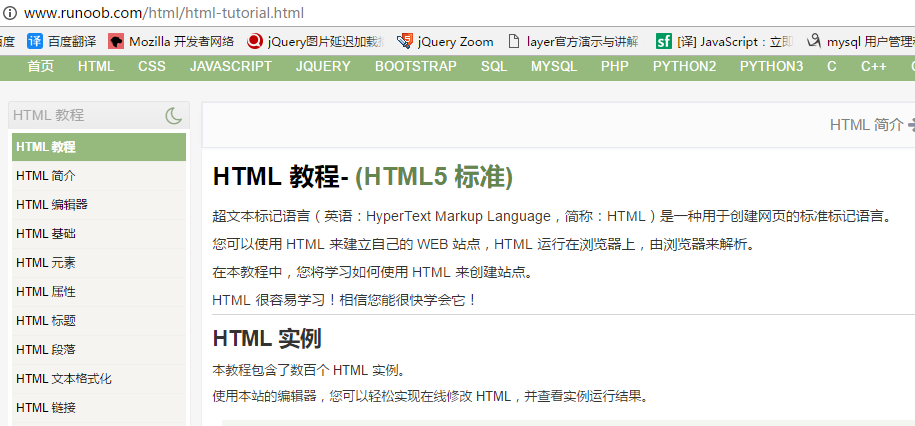915x426 pixels.
Task: Open the PYTHON3 nav menu item
Action: pos(771,67)
